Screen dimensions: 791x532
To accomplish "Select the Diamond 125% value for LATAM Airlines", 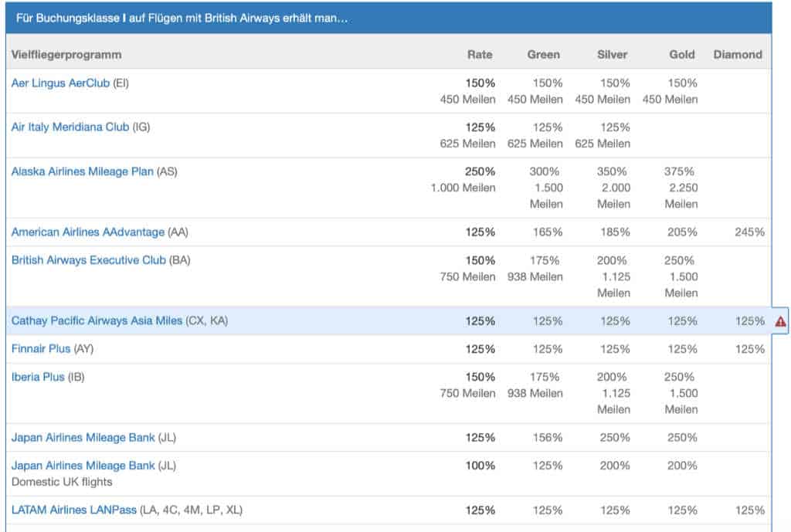I will tap(749, 510).
